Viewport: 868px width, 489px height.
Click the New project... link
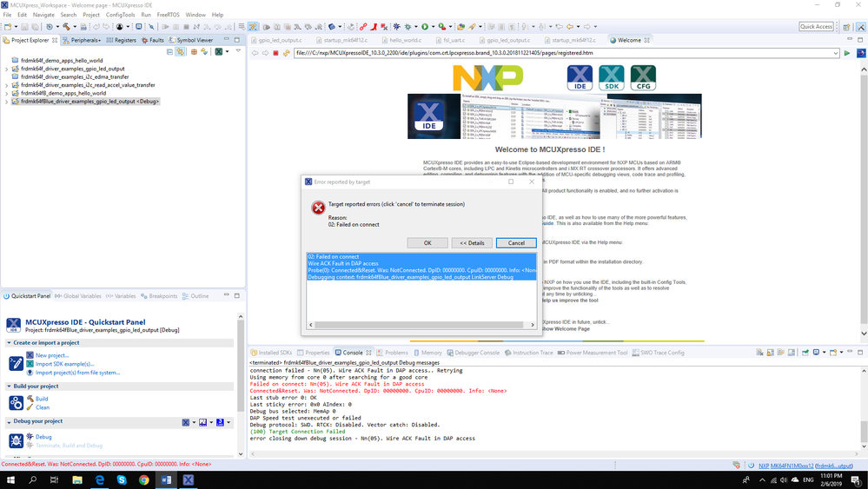[x=52, y=356]
